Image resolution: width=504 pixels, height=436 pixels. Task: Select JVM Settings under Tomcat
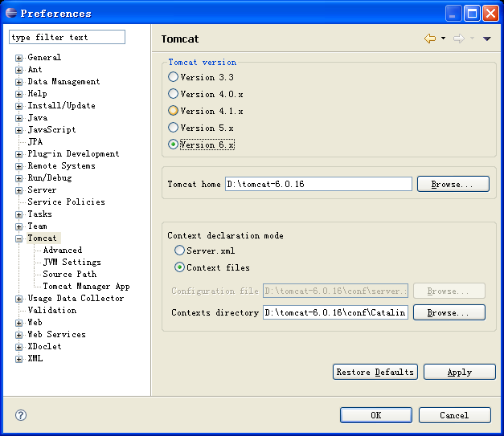72,262
